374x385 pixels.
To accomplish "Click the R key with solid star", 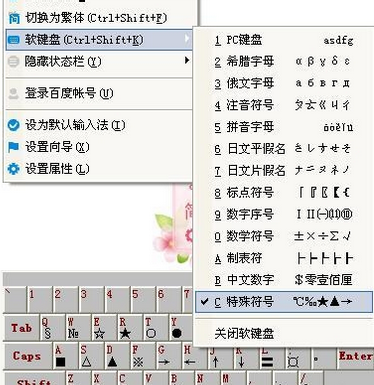I will [x=130, y=328].
